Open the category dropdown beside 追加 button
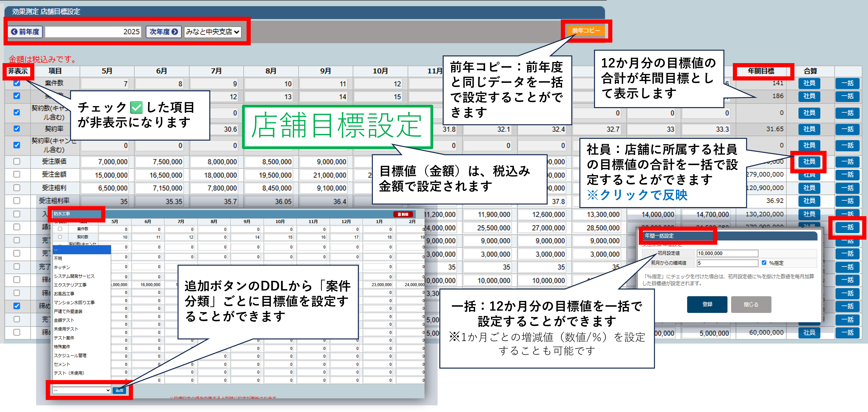Image resolution: width=868 pixels, height=412 pixels. point(81,390)
